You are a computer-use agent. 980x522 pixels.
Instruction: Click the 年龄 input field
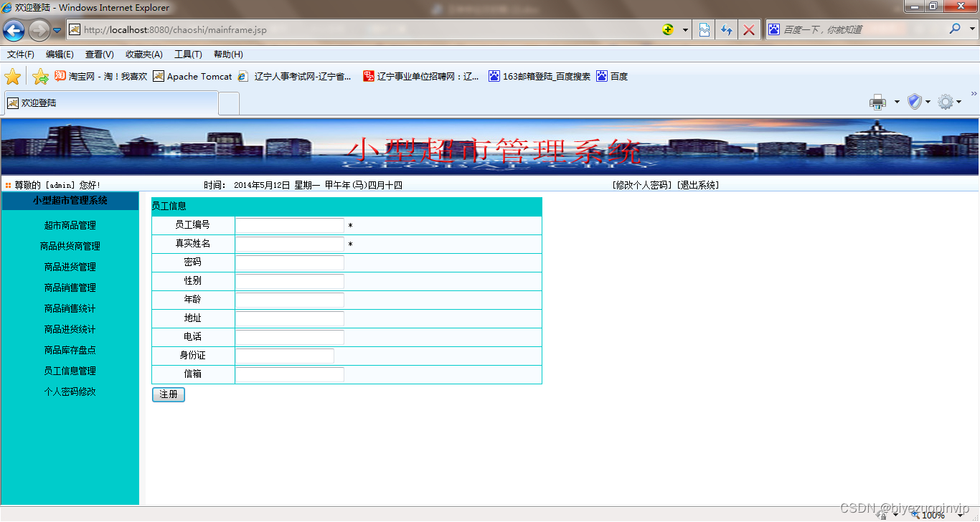click(290, 300)
